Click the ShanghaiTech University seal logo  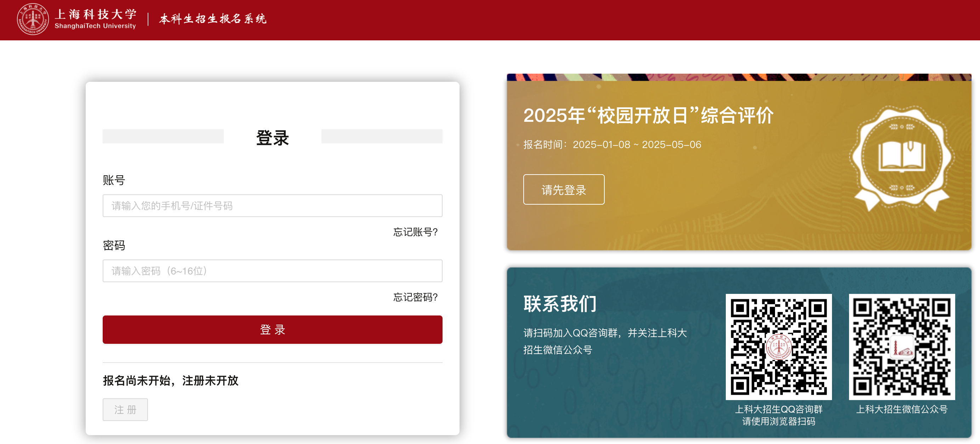33,19
